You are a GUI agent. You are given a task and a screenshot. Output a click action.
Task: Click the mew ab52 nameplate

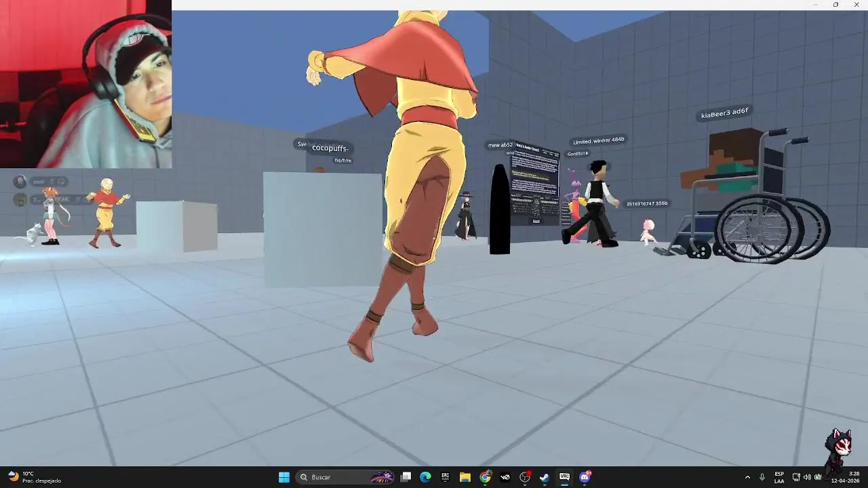tap(500, 145)
